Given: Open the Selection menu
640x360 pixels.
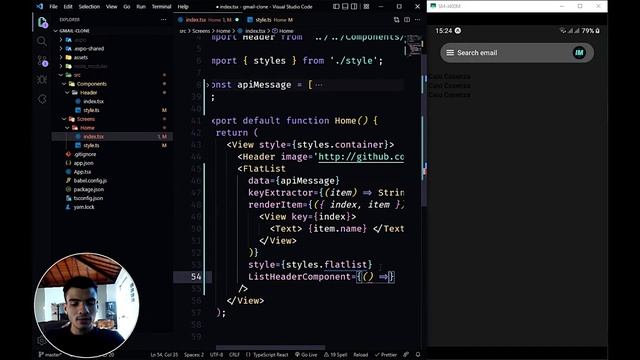Looking at the screenshot, I should click(x=89, y=7).
